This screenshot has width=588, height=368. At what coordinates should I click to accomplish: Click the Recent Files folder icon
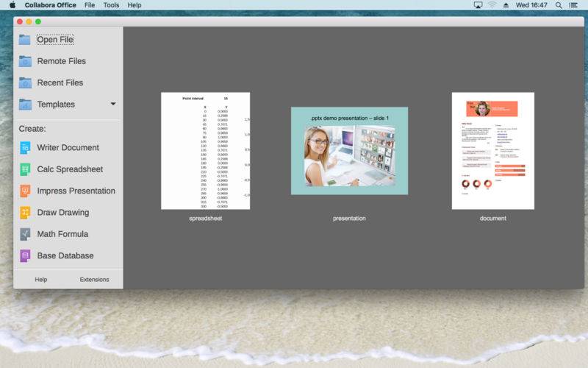[25, 82]
